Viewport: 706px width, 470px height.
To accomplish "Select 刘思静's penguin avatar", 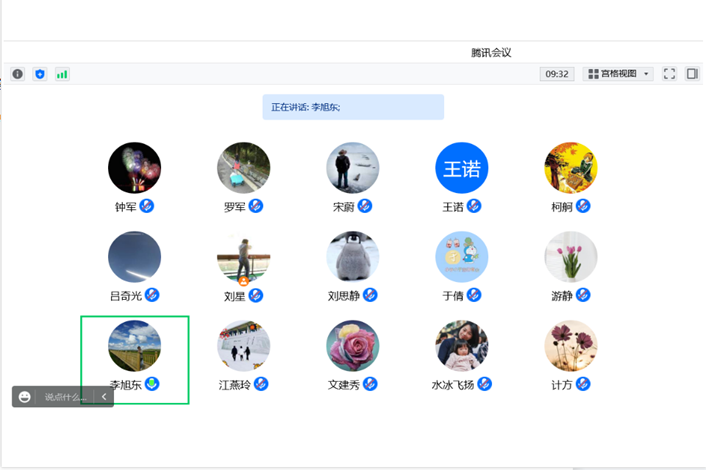I will tap(353, 257).
